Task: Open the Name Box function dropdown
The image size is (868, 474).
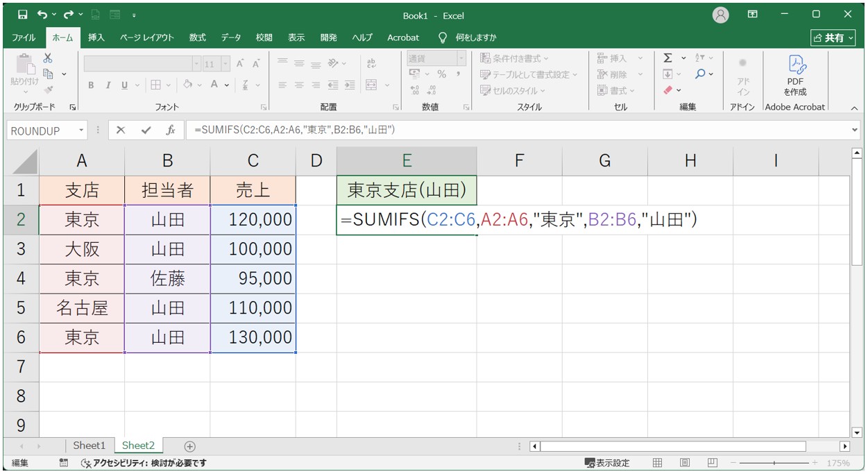Action: tap(81, 130)
